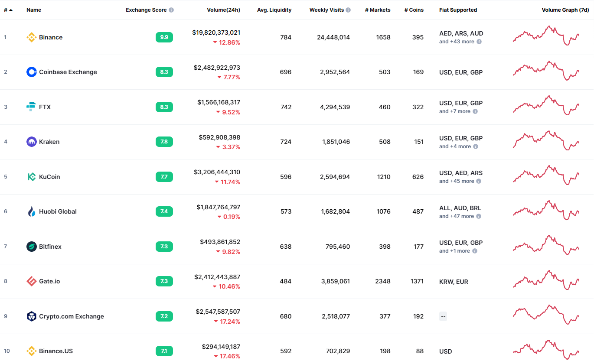This screenshot has width=594, height=364.
Task: Expand Huobi's 'and +47 more' fiat list
Action: pyautogui.click(x=457, y=216)
